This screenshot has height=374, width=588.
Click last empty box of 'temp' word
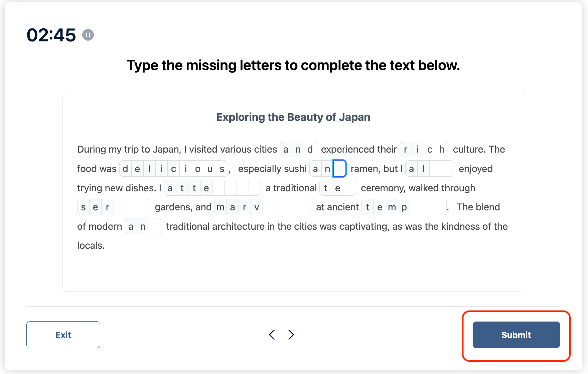[x=440, y=207]
